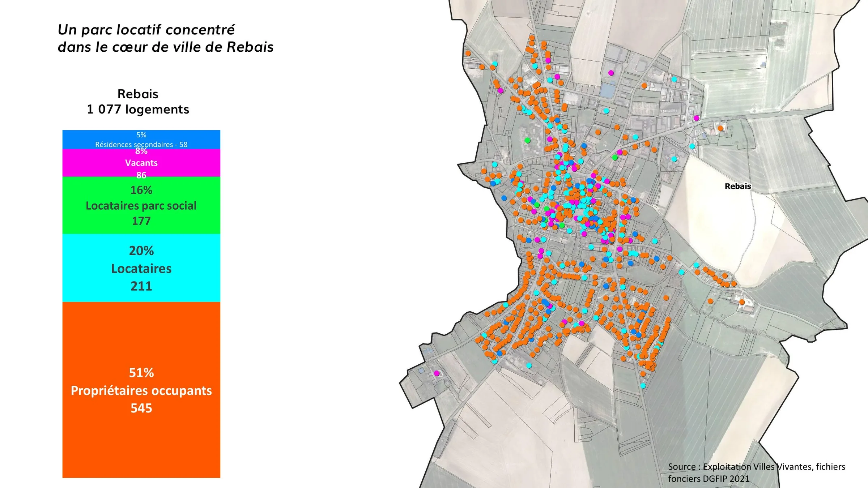The height and width of the screenshot is (488, 868).
Task: Select the 'Rebais' heading above the chart
Action: [x=138, y=94]
